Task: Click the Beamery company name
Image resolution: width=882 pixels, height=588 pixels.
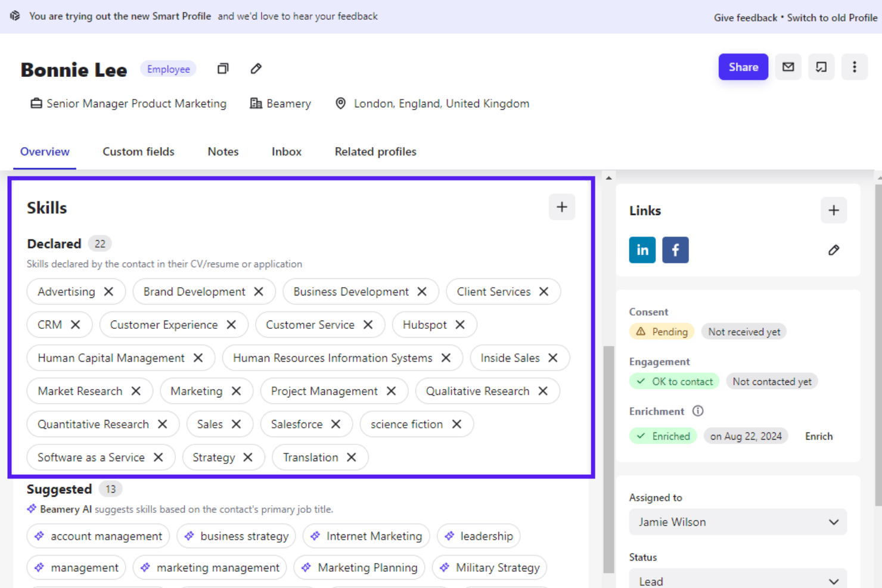Action: point(288,104)
